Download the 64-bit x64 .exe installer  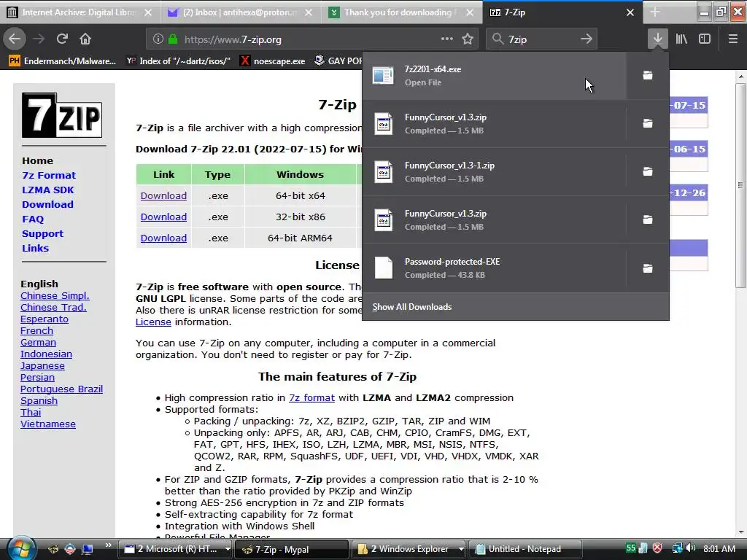point(163,195)
